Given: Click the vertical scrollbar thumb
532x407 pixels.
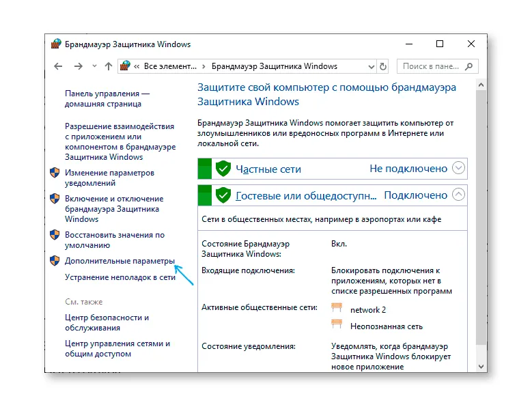Looking at the screenshot, I should point(481,218).
